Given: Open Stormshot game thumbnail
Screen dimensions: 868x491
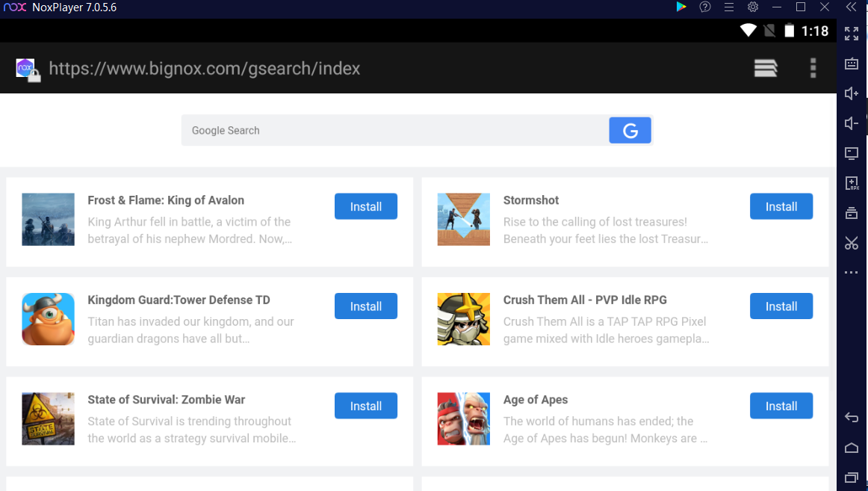Looking at the screenshot, I should point(463,219).
